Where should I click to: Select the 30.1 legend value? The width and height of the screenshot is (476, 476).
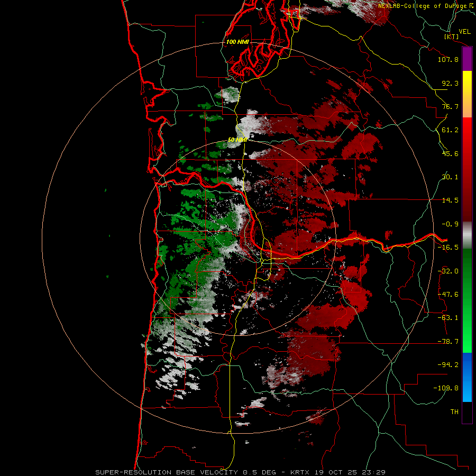(450, 177)
